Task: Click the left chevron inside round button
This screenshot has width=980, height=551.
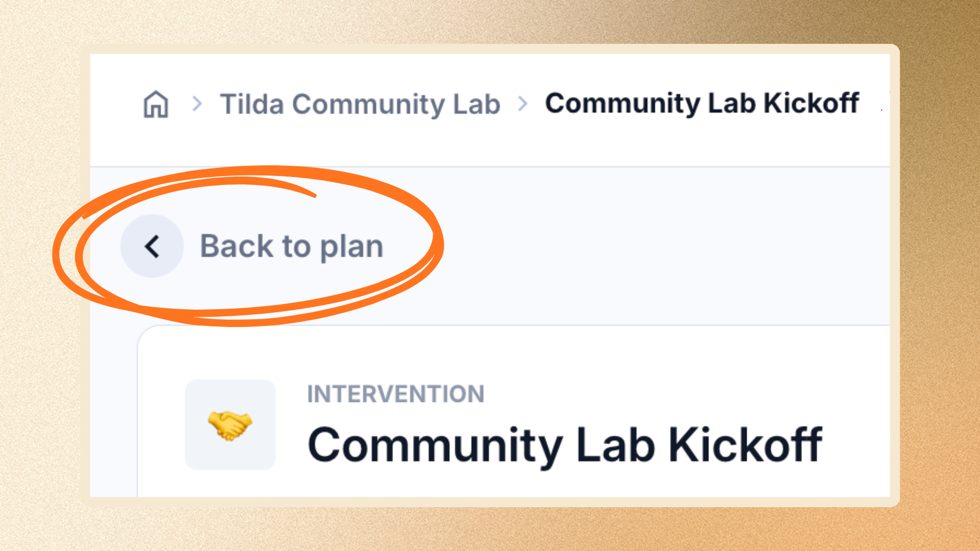Action: pos(152,246)
